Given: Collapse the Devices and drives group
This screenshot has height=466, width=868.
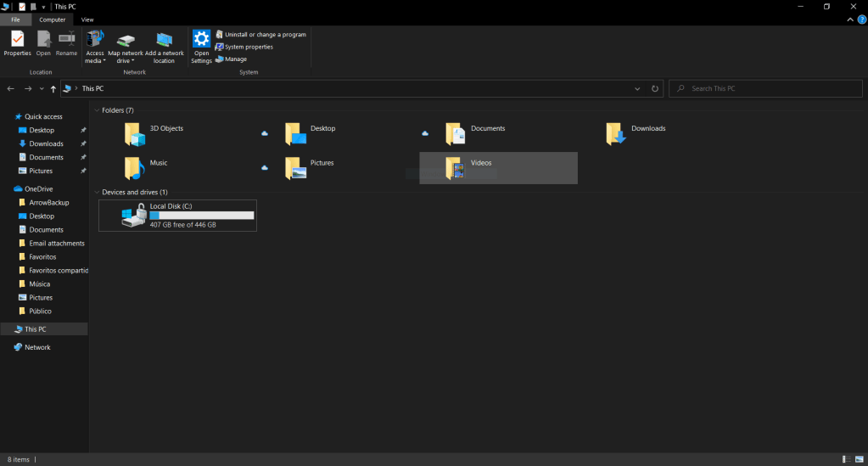Looking at the screenshot, I should click(x=96, y=193).
